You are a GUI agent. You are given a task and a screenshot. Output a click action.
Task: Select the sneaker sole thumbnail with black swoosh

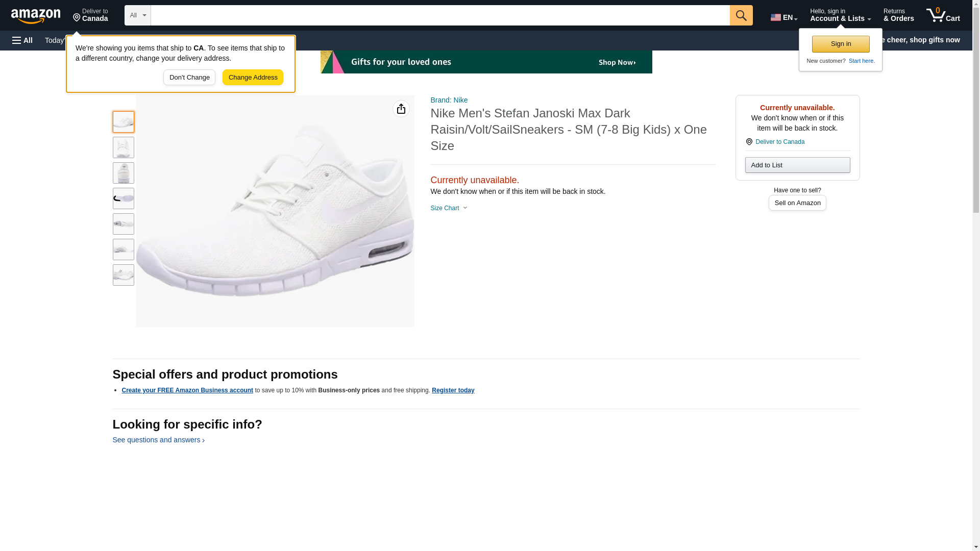click(x=124, y=198)
